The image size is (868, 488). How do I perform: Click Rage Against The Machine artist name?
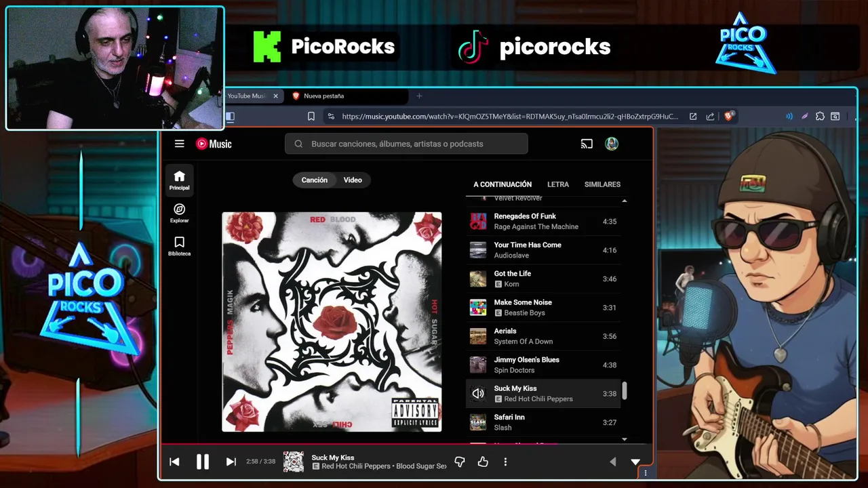(x=536, y=226)
